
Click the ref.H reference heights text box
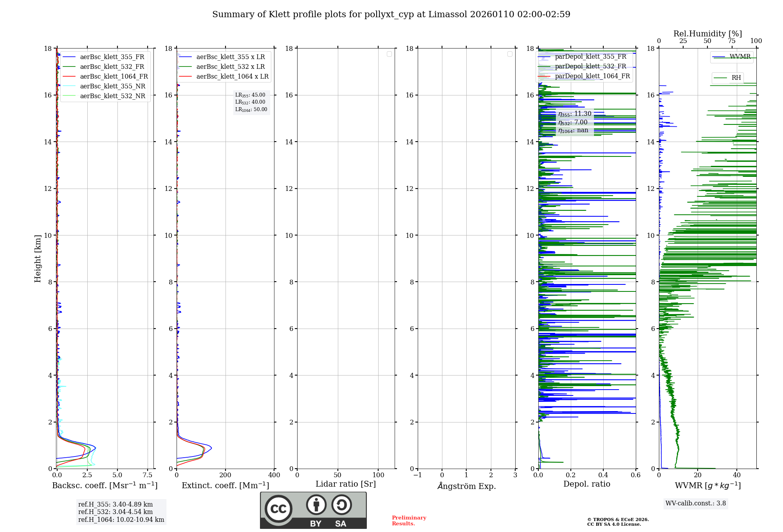point(121,512)
